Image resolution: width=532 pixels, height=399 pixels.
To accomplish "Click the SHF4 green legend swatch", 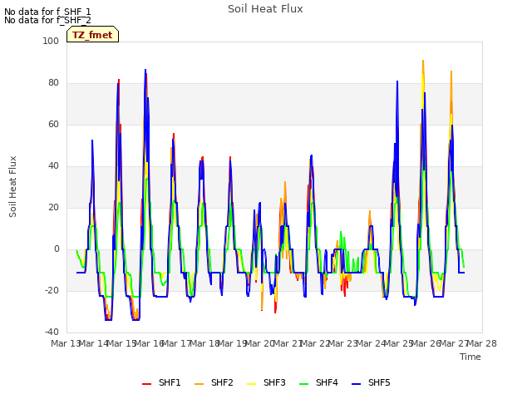I will (304, 383).
